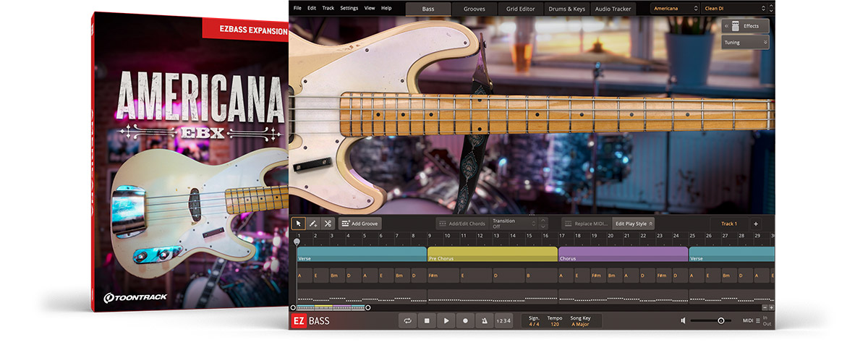Click the double-chevron collapse icon beside Effects
The width and height of the screenshot is (868, 353).
coord(726,26)
